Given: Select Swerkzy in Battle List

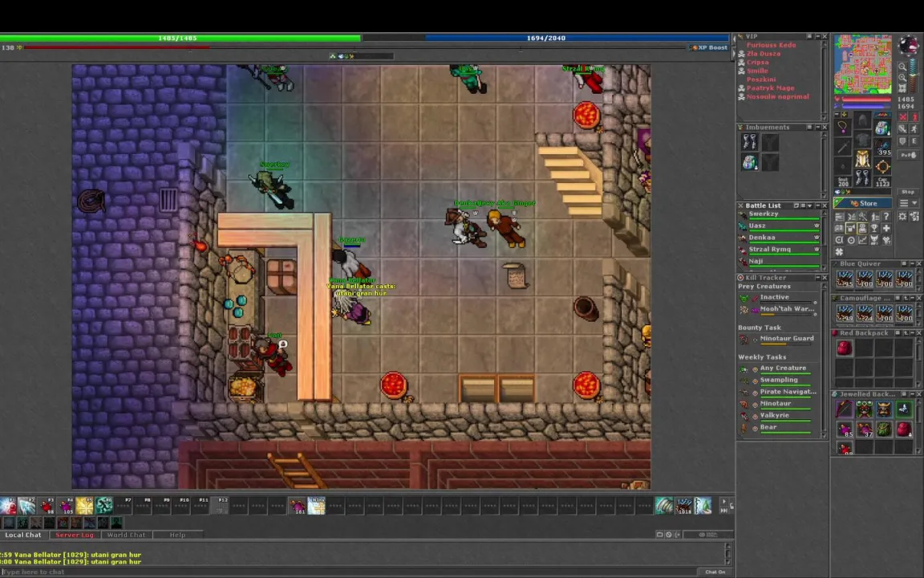Looking at the screenshot, I should click(x=780, y=216).
